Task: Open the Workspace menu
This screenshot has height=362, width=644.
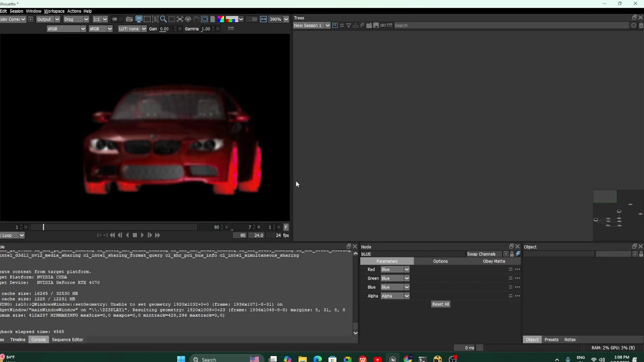Action: [x=54, y=11]
